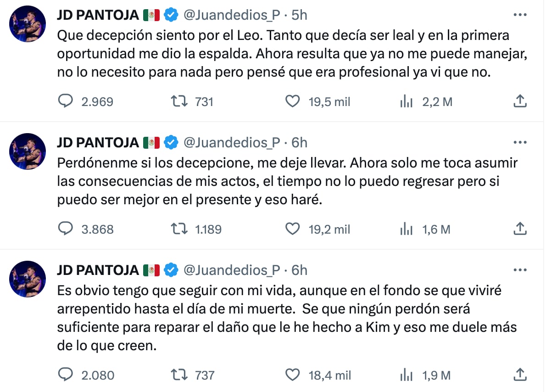
Task: Like the tweet with 19,2 mil likes
Action: pos(292,229)
